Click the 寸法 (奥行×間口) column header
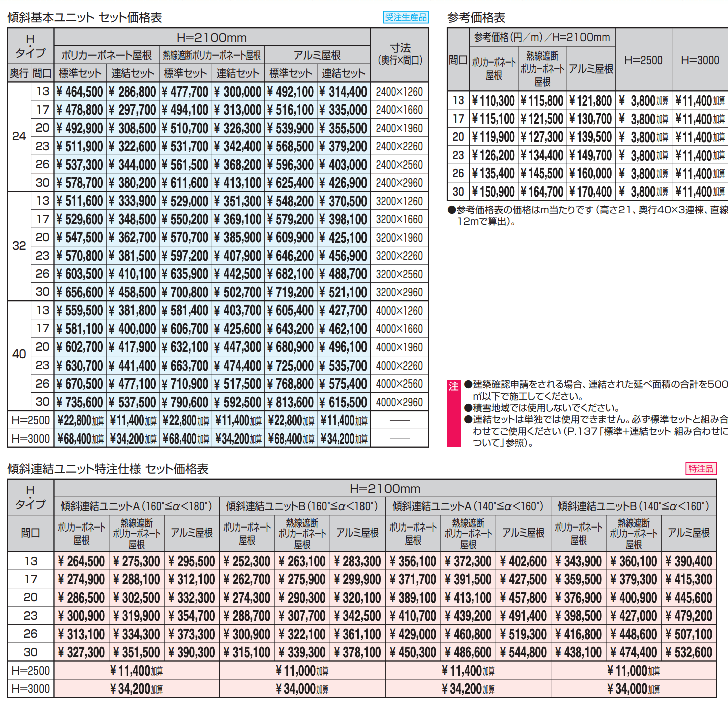Image resolution: width=728 pixels, height=705 pixels. tap(400, 54)
